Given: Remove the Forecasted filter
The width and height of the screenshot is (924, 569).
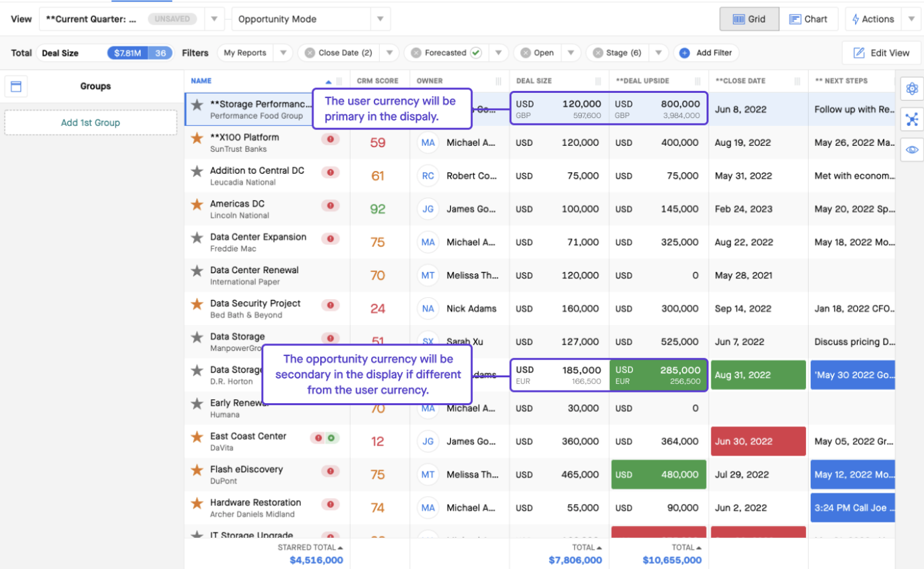Looking at the screenshot, I should (416, 53).
